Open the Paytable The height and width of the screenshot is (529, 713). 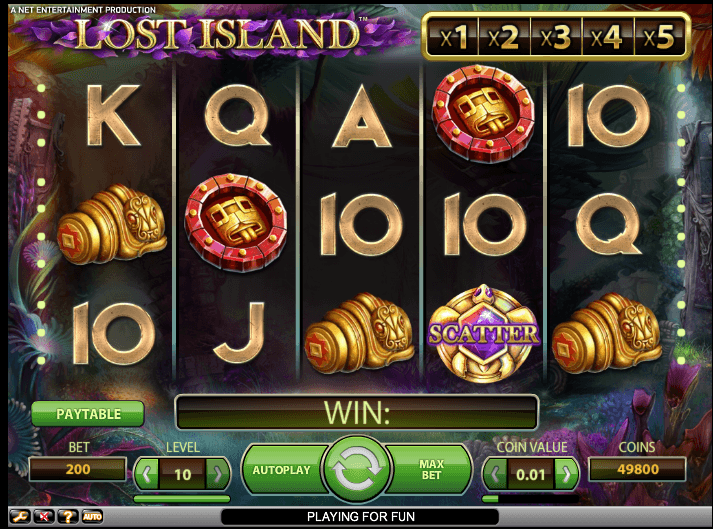tap(88, 414)
